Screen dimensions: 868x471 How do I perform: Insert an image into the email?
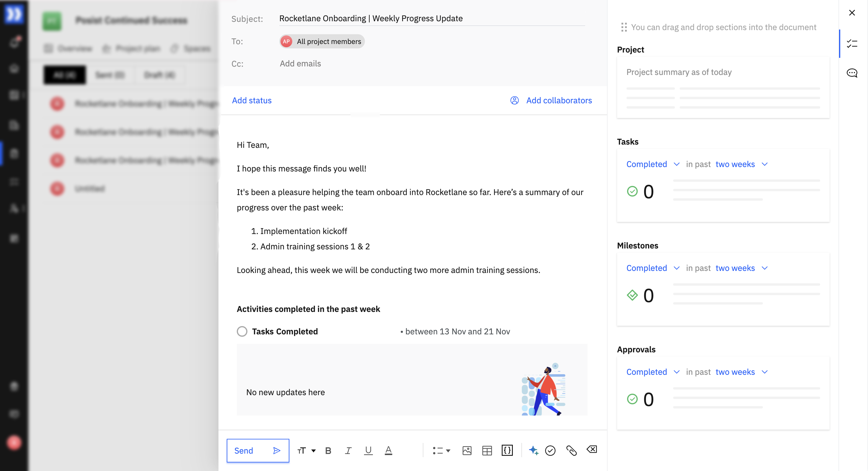pyautogui.click(x=467, y=450)
